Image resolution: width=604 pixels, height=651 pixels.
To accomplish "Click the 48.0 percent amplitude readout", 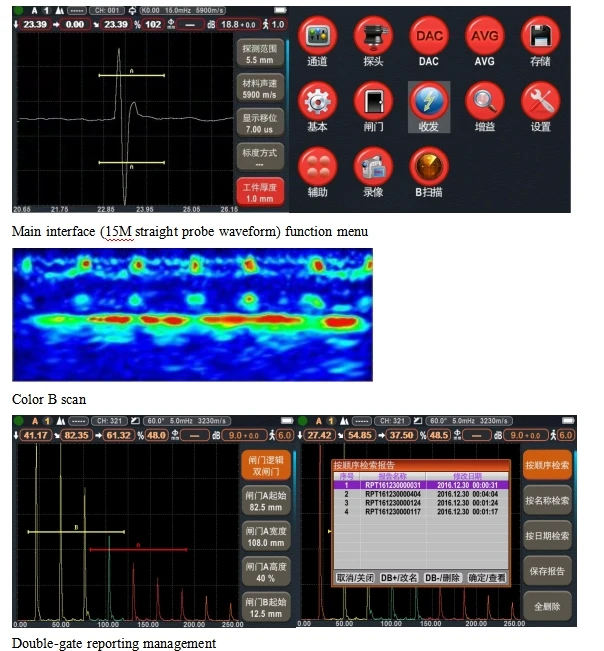I will click(x=156, y=436).
